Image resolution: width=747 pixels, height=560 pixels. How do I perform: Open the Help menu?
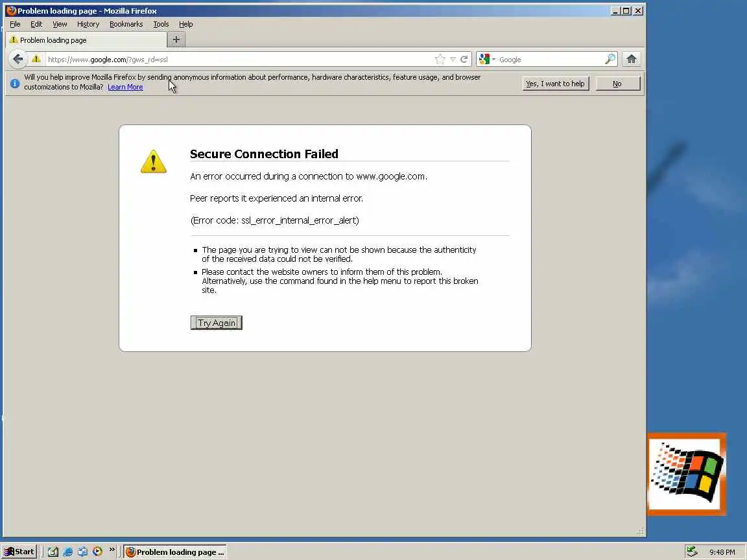pyautogui.click(x=186, y=24)
